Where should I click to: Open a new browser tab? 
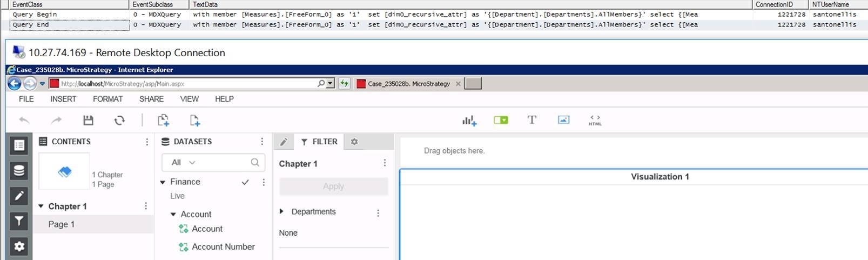[473, 84]
